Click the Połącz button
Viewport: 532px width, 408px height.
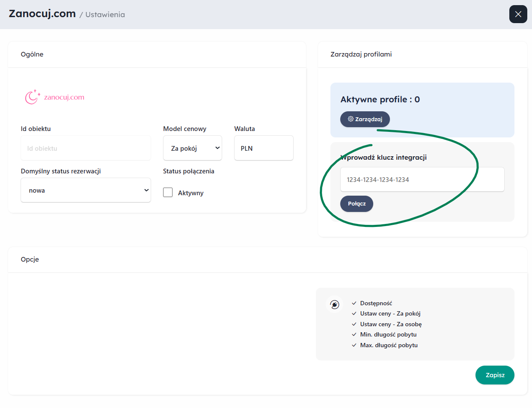(357, 204)
